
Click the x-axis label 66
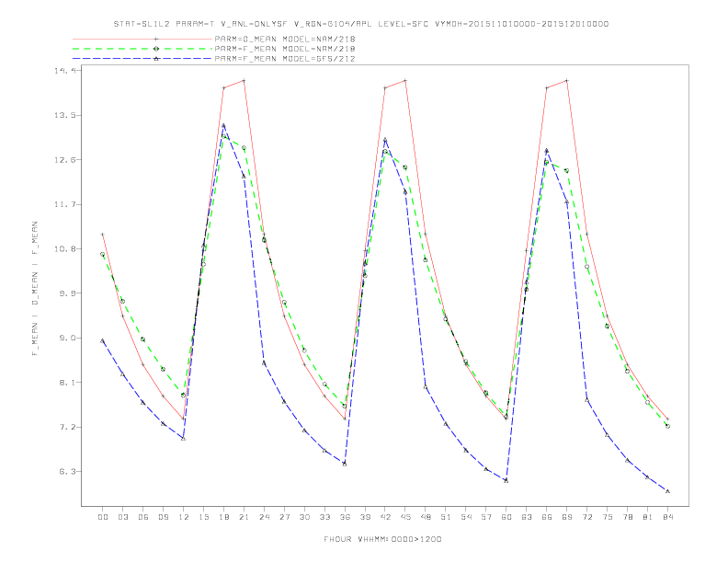coord(547,517)
